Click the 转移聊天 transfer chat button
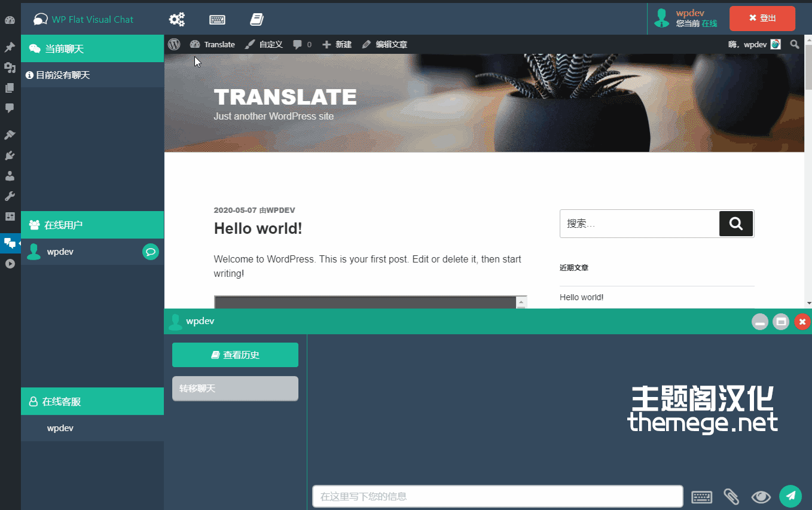The width and height of the screenshot is (812, 510). click(235, 388)
